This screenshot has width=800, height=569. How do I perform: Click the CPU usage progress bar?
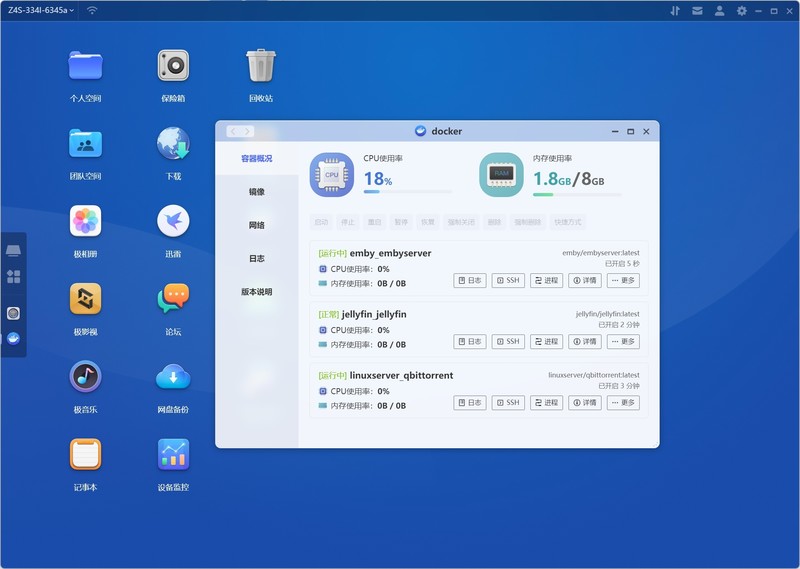pyautogui.click(x=407, y=192)
